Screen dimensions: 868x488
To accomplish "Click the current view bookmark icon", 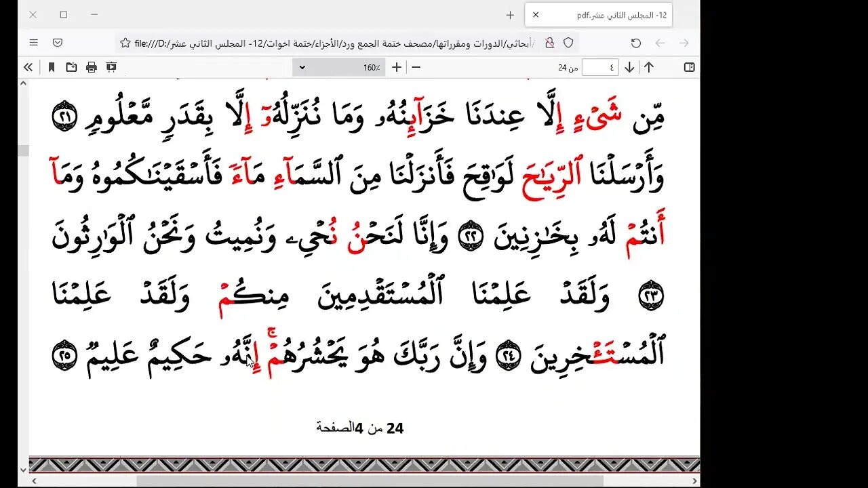I will tap(52, 67).
